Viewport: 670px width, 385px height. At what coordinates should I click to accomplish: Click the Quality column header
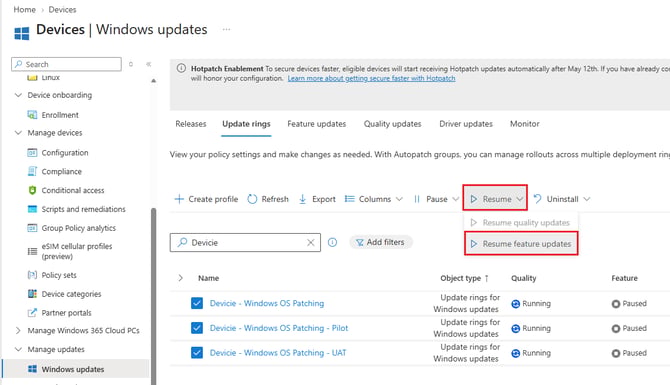coord(523,278)
